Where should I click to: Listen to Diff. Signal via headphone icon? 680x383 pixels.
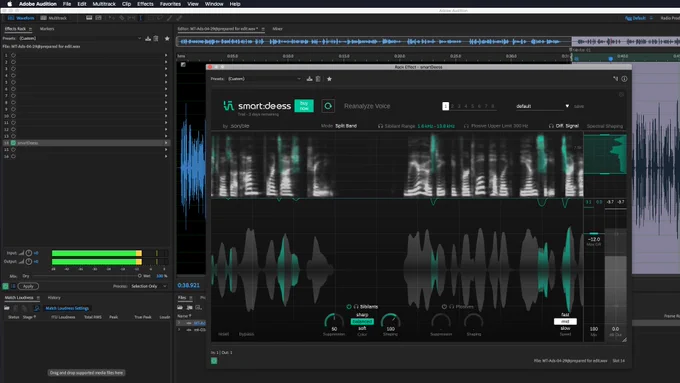551,126
